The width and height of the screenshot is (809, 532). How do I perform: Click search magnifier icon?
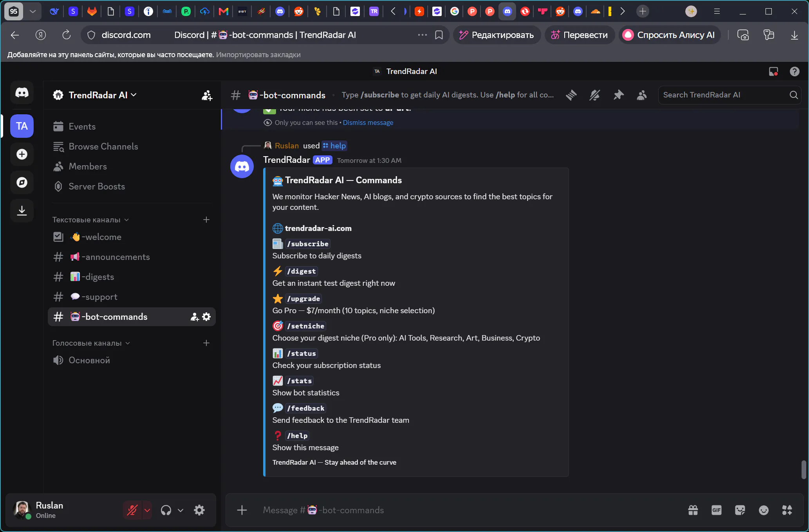tap(794, 95)
